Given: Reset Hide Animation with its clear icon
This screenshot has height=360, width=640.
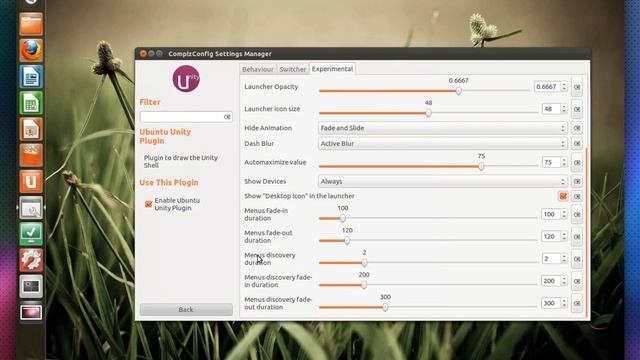Looking at the screenshot, I should point(577,128).
